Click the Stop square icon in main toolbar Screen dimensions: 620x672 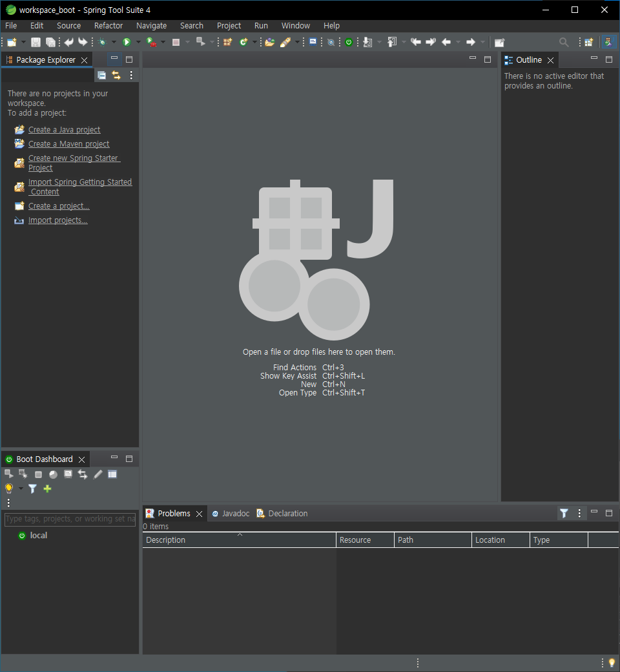click(x=176, y=42)
